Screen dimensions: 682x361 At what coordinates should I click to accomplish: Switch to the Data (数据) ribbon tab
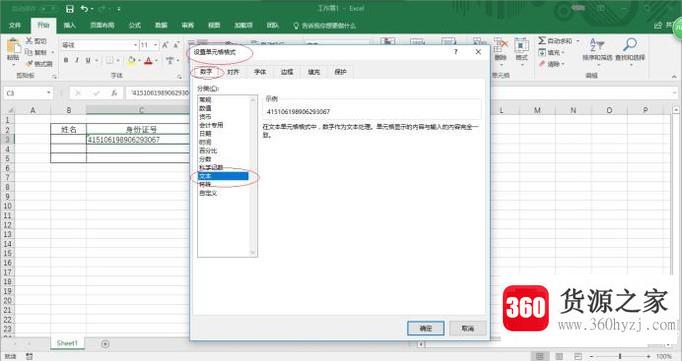(x=161, y=26)
